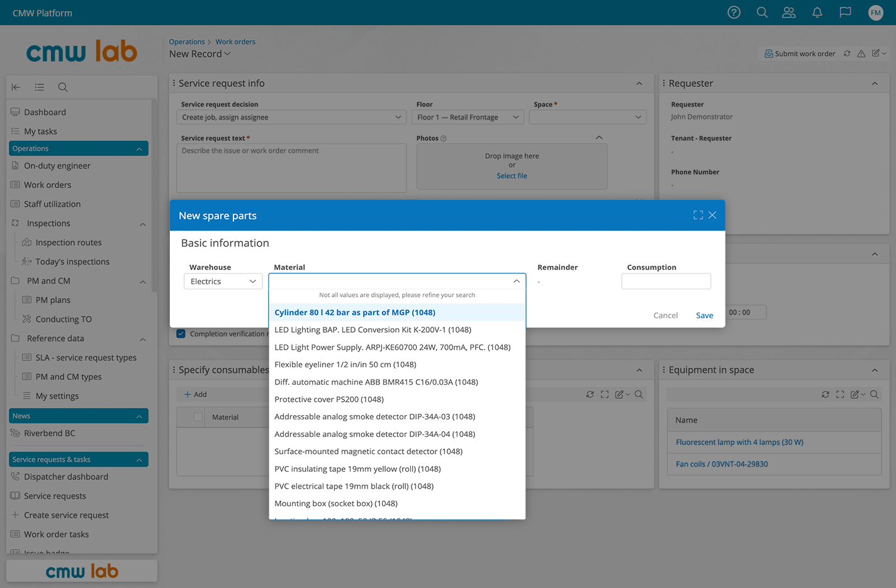The width and height of the screenshot is (896, 588).
Task: Collapse the Inspections tree group
Action: [x=143, y=224]
